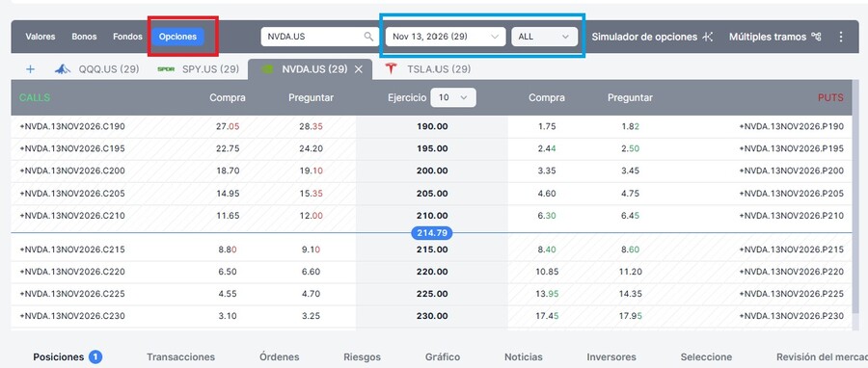Viewport: 868px width, 368px height.
Task: Click the PUTS column header
Action: tap(831, 98)
